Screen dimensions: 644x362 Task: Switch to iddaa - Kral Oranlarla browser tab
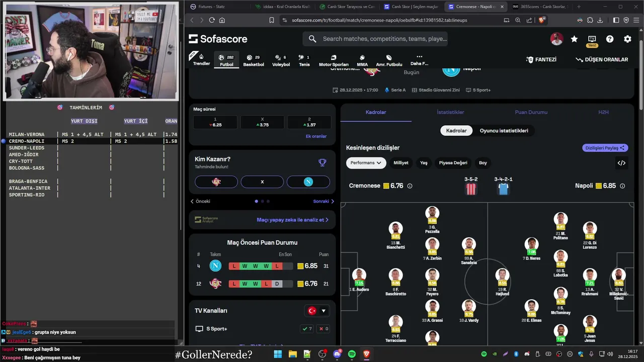pyautogui.click(x=282, y=7)
